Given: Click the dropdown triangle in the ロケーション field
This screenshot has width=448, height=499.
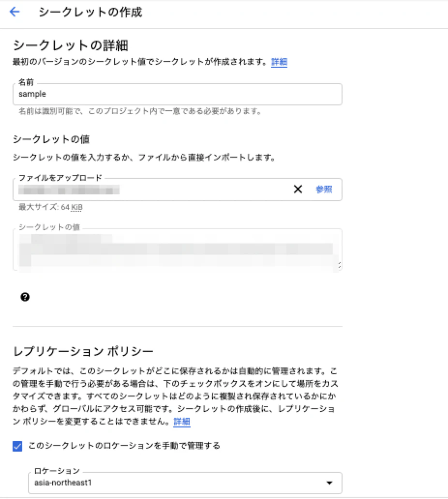Looking at the screenshot, I should pyautogui.click(x=329, y=483).
